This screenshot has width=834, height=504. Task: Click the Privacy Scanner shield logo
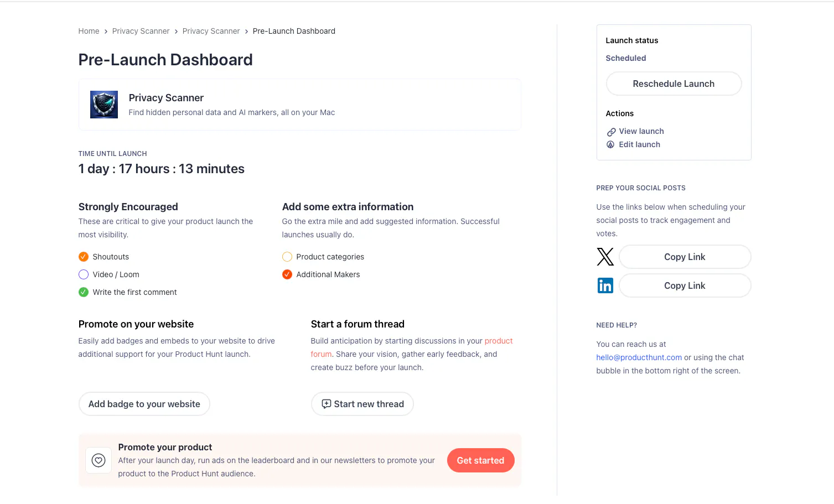tap(104, 105)
